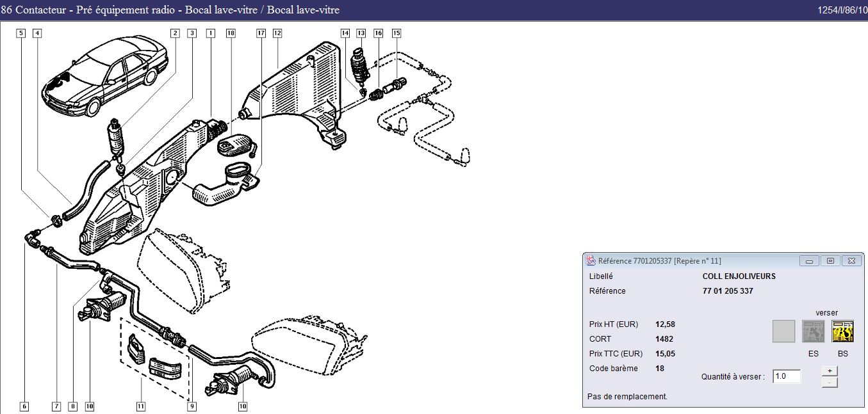The height and width of the screenshot is (414, 868).
Task: Click the Quantité à verser input field
Action: 787,376
